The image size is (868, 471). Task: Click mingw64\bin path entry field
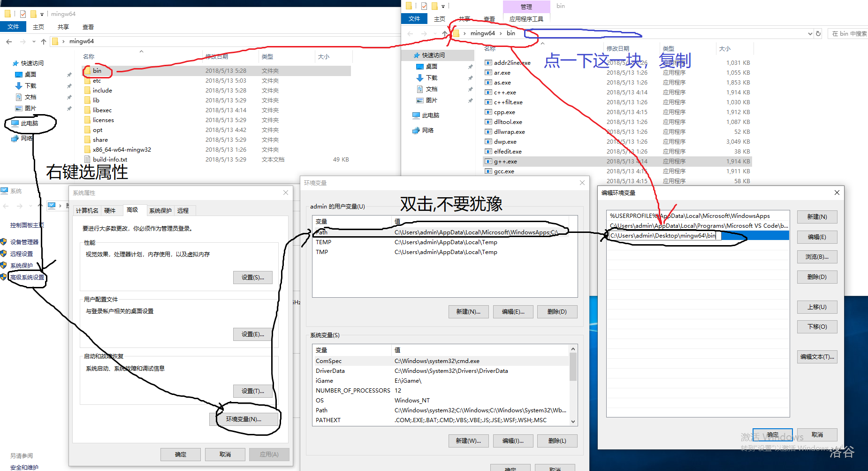click(665, 236)
